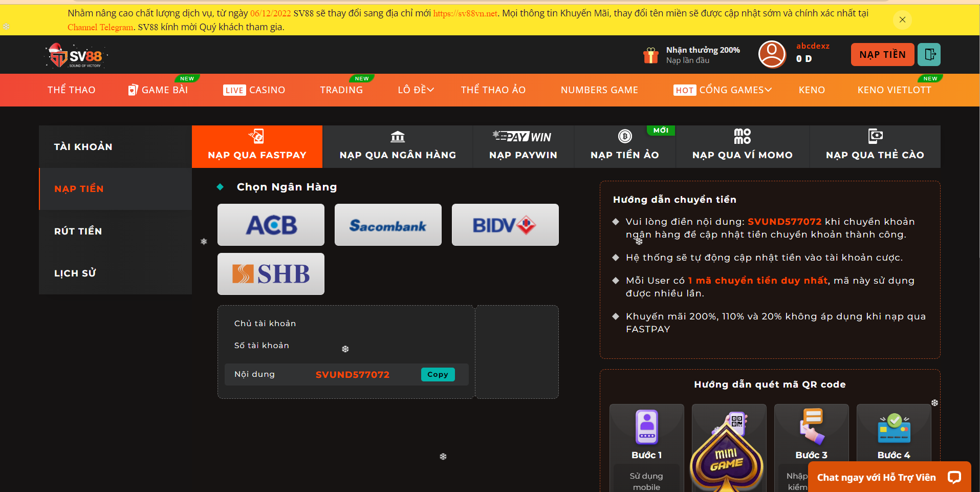Expand the CỔNG GAMES dropdown
This screenshot has height=492, width=980.
(723, 90)
